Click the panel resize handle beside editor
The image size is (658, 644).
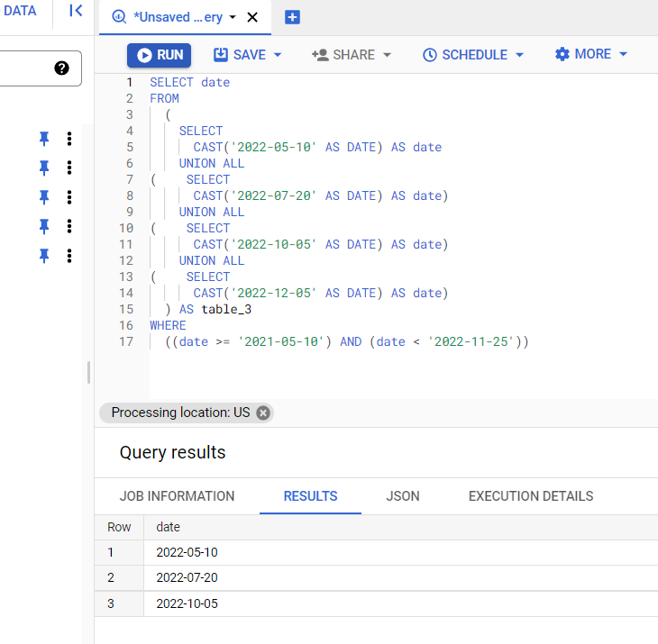tap(88, 372)
